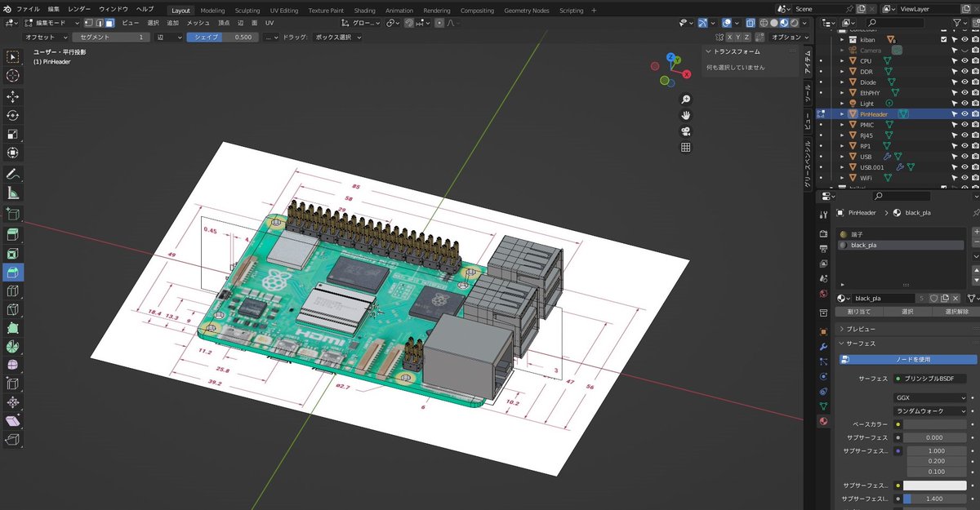
Task: Open the レンダー menu
Action: pos(79,9)
